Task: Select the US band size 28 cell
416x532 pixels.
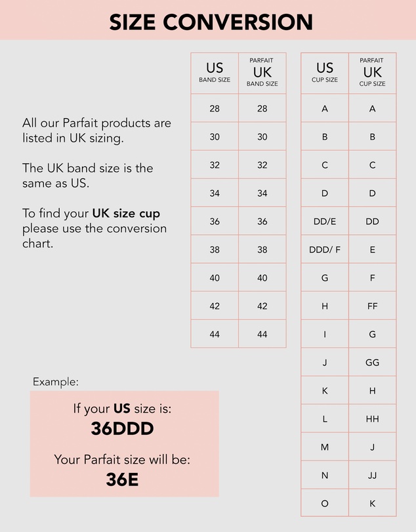Action: [x=215, y=108]
